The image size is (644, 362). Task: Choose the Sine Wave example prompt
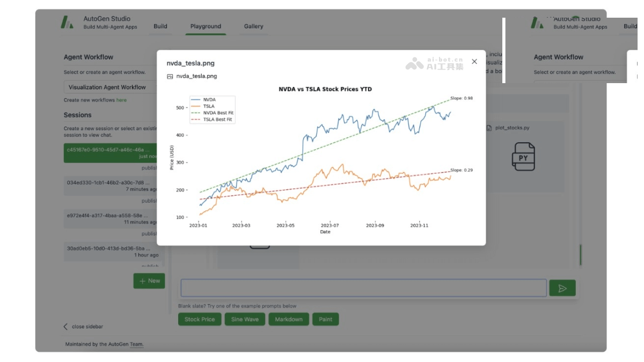[x=245, y=319]
